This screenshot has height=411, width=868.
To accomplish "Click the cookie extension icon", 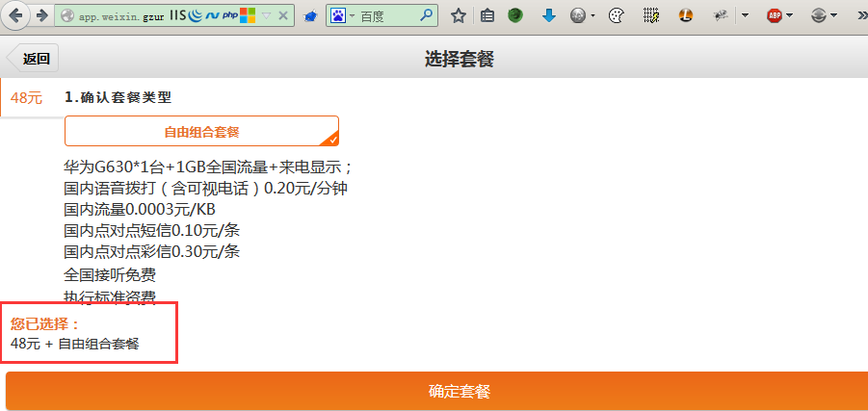I will (616, 16).
